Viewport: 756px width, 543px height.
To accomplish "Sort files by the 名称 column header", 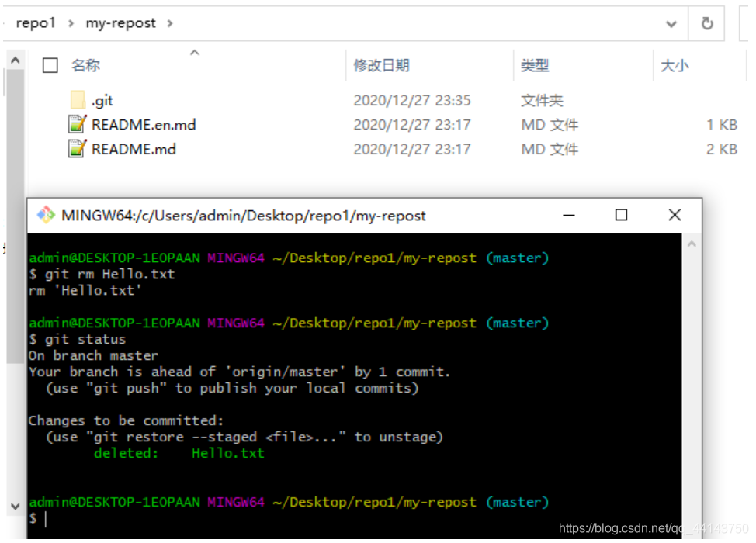I will [x=86, y=65].
